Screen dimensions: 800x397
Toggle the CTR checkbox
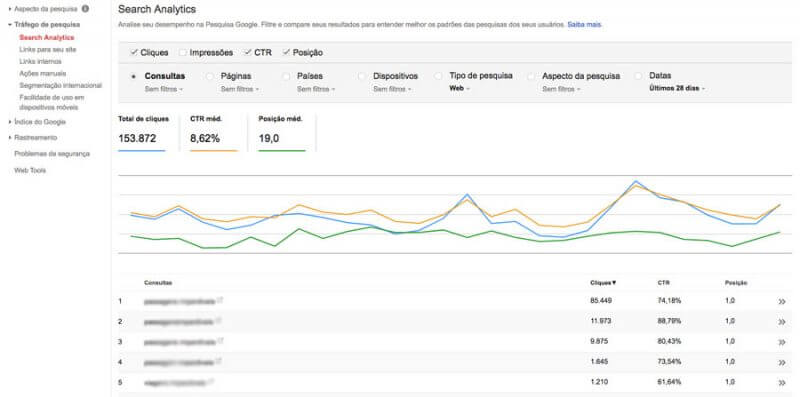coord(248,53)
